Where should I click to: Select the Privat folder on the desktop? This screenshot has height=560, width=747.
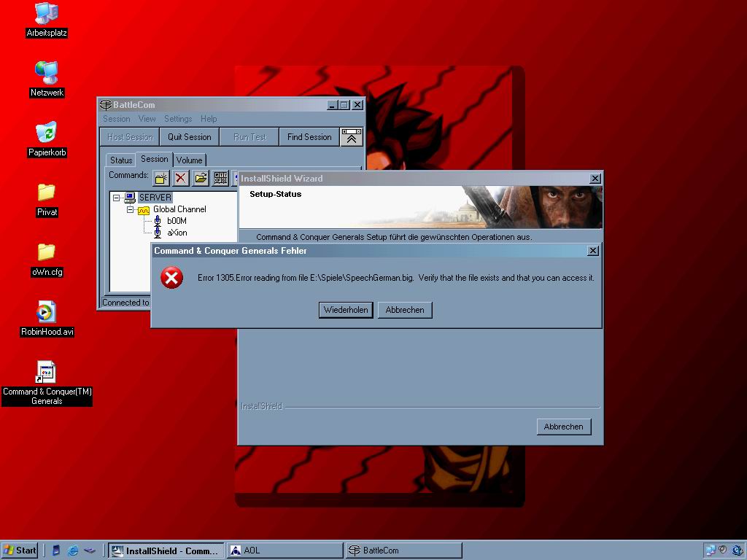[47, 192]
